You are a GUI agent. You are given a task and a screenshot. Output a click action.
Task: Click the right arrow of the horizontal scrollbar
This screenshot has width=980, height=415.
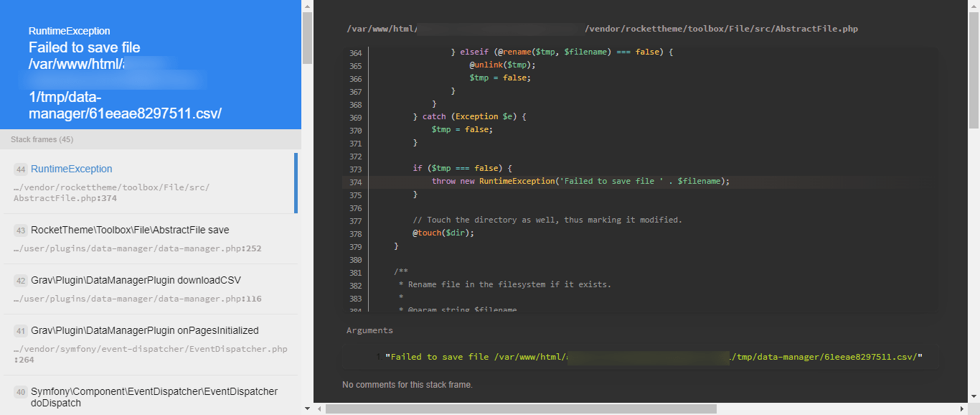click(961, 409)
